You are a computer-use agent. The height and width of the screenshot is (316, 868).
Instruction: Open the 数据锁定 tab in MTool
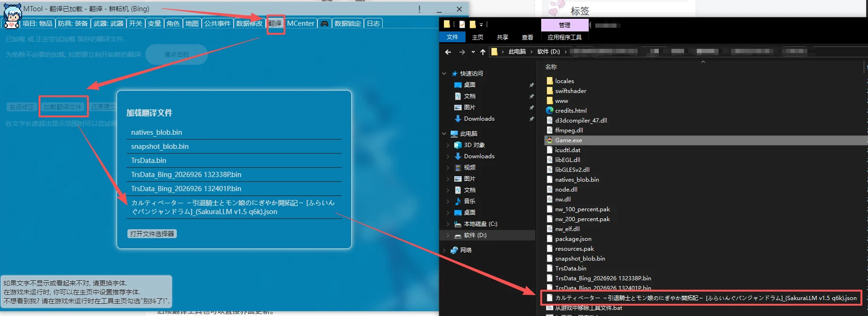tap(348, 23)
